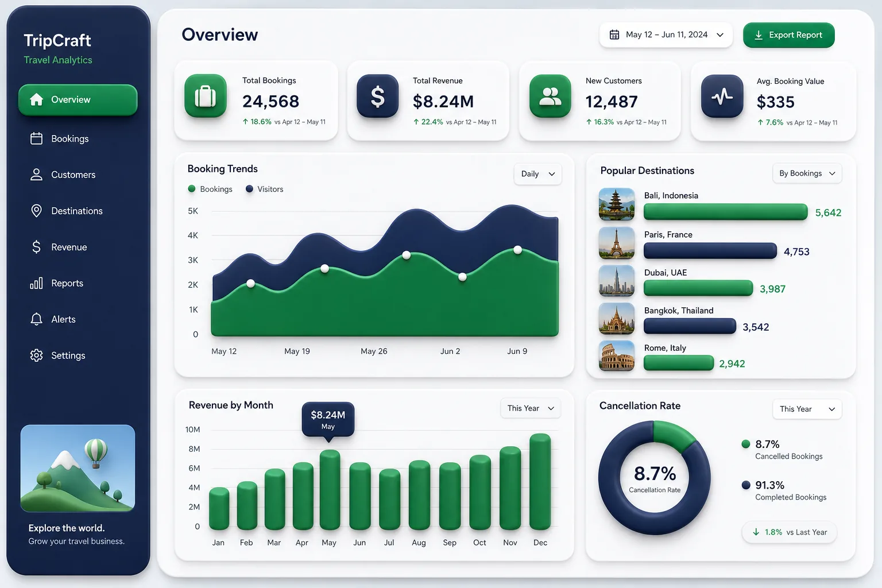882x588 pixels.
Task: Click the Dubai, UAE skyline thumbnail
Action: click(x=617, y=281)
